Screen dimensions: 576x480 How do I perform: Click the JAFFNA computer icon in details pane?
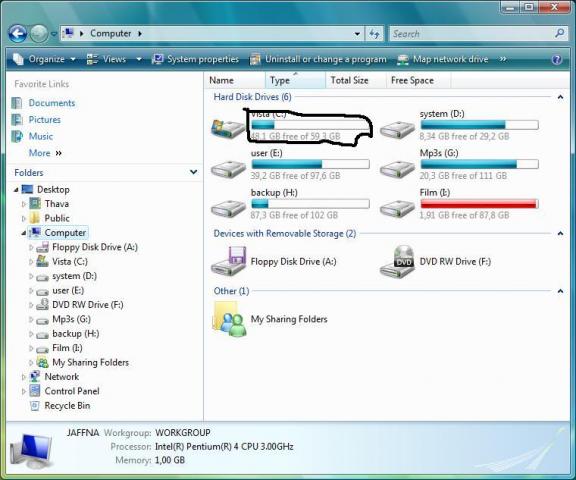[x=32, y=451]
